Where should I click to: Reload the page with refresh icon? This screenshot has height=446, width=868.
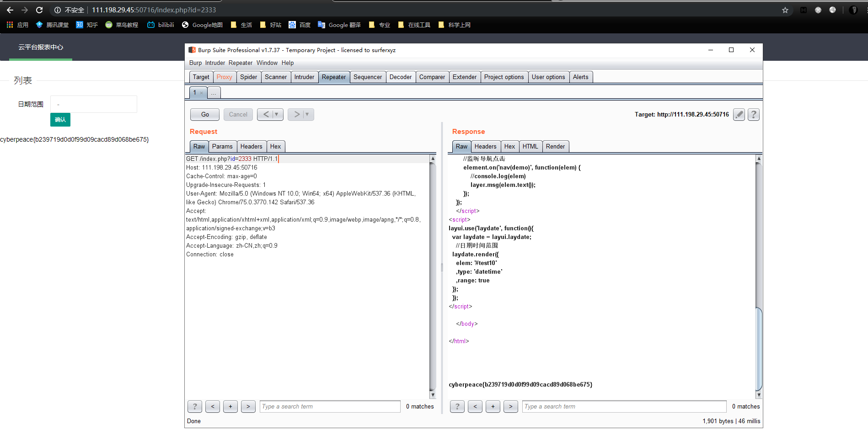click(39, 10)
